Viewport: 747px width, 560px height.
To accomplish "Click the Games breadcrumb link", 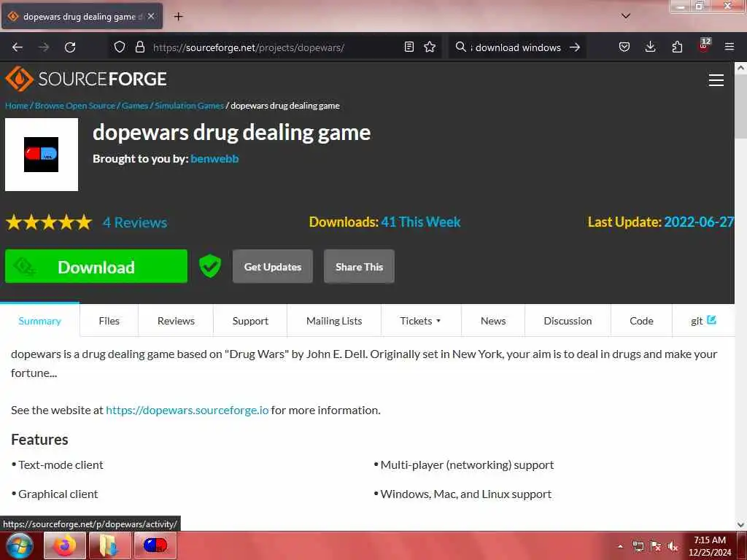I will (135, 105).
